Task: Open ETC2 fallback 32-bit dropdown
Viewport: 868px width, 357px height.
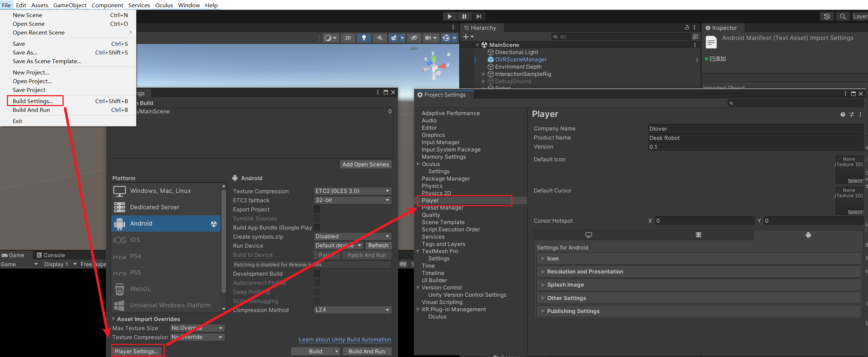Action: [x=352, y=200]
